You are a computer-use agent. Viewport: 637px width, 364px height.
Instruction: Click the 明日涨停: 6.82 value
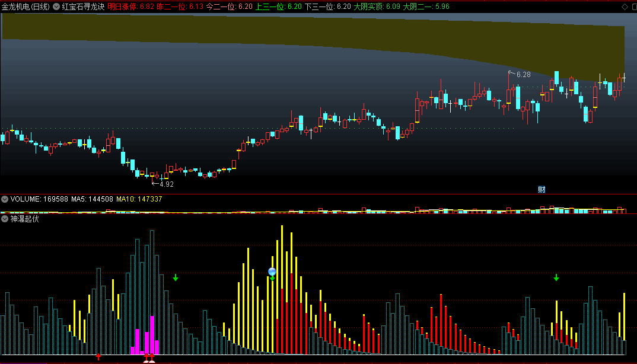pyautogui.click(x=131, y=7)
